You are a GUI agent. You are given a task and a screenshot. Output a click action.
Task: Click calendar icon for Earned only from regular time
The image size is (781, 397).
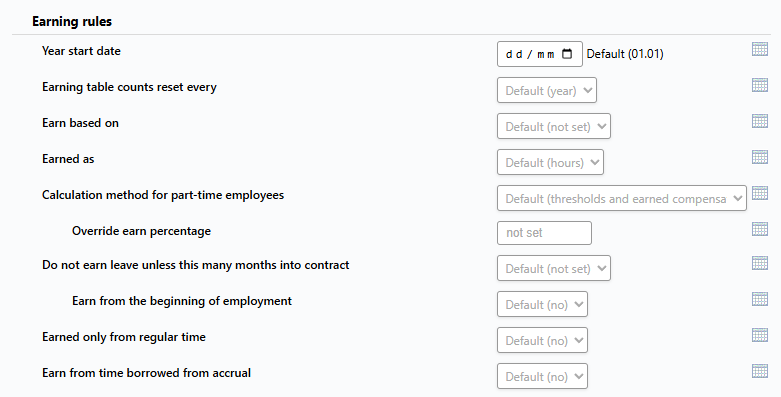pyautogui.click(x=760, y=335)
